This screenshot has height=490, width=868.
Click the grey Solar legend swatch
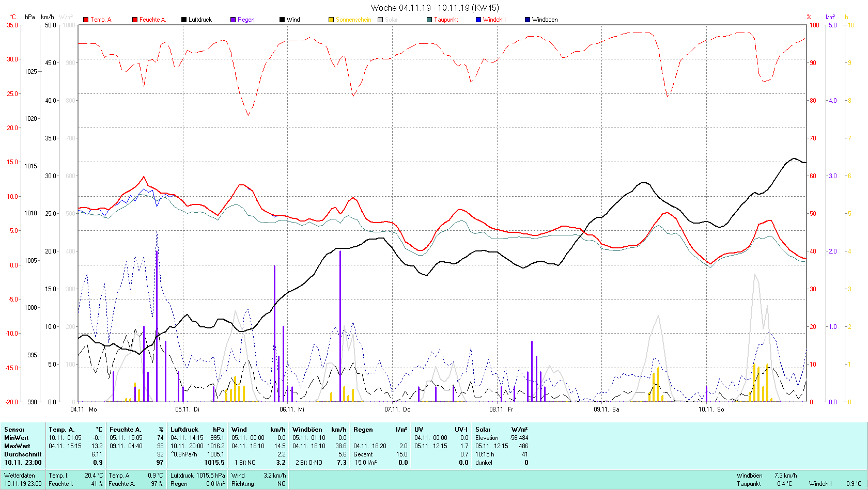tap(380, 20)
